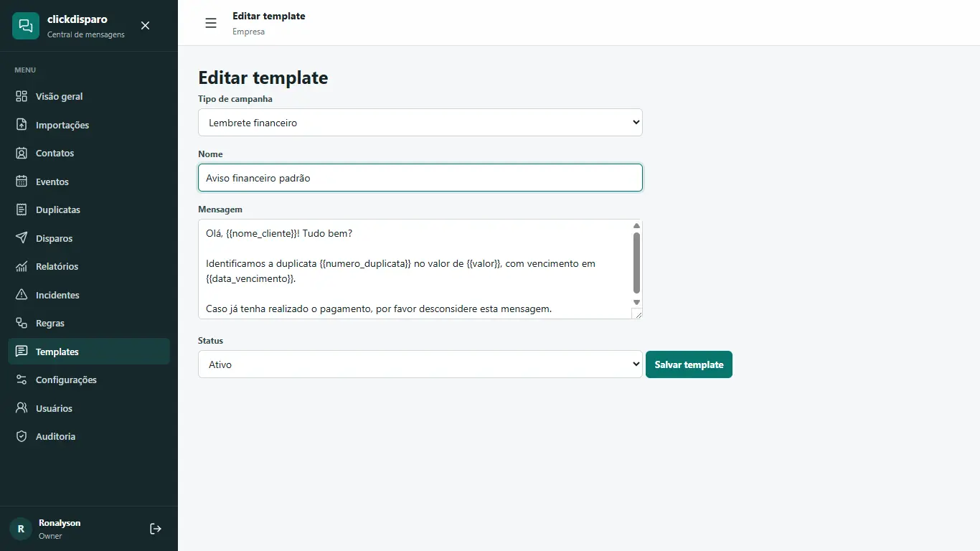Click the Salvar template button
The width and height of the screenshot is (980, 551).
coord(689,364)
